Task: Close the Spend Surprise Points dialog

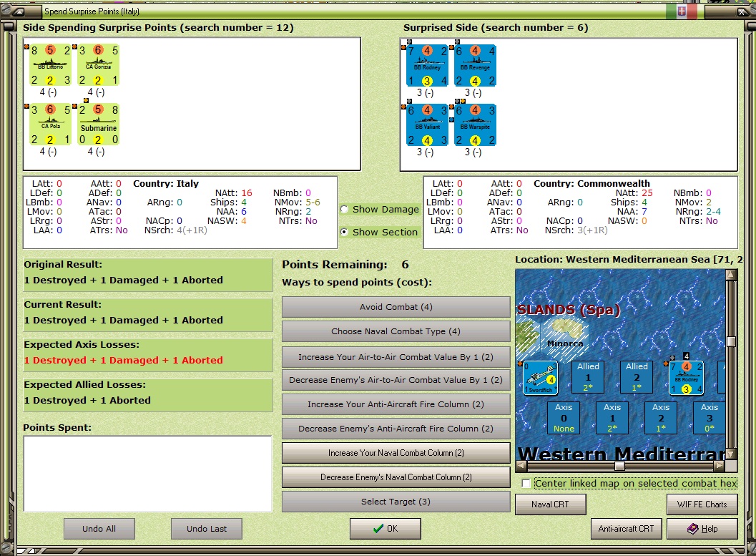Action: (742, 11)
